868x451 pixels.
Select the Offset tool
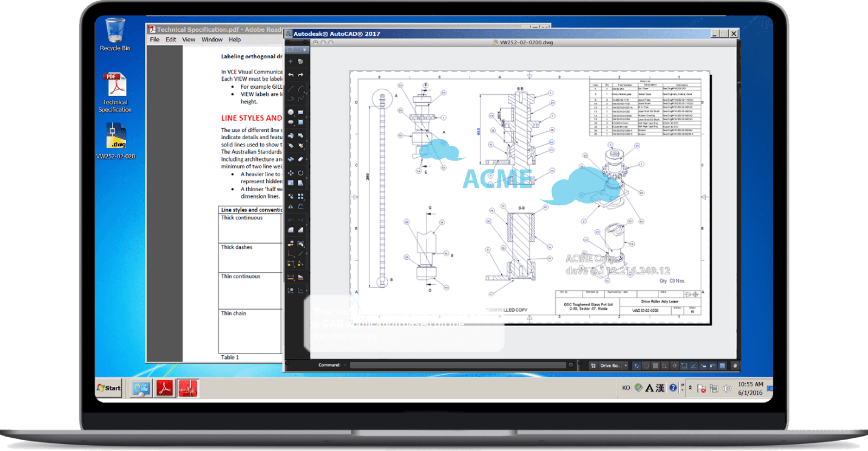click(300, 206)
